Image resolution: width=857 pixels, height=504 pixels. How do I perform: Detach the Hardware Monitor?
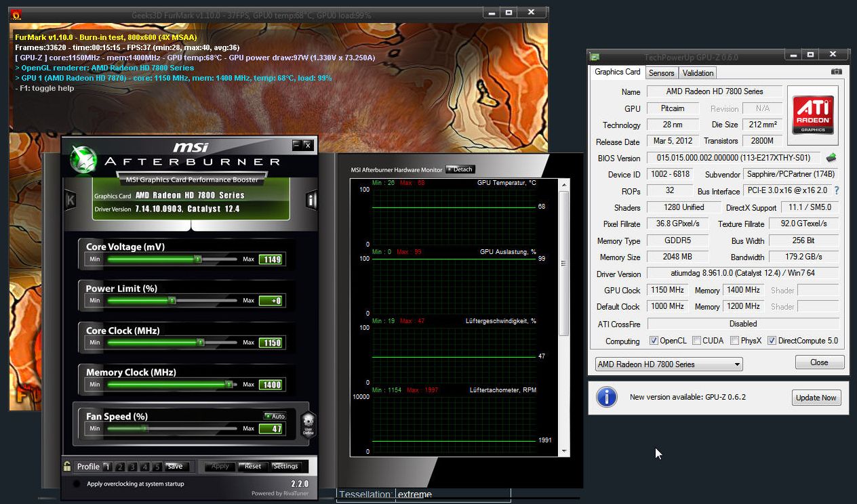460,169
